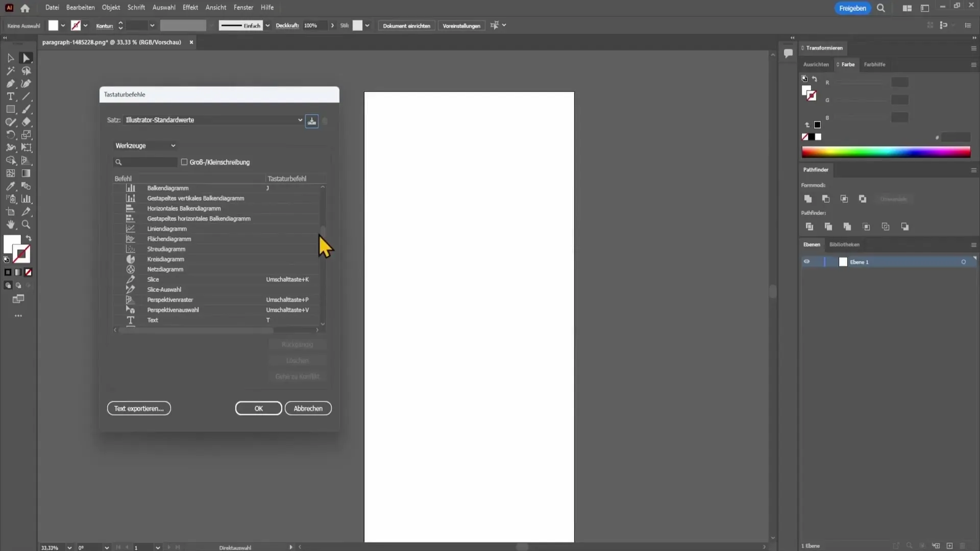Click target circle of Ebene 1
980x551 pixels.
point(964,262)
